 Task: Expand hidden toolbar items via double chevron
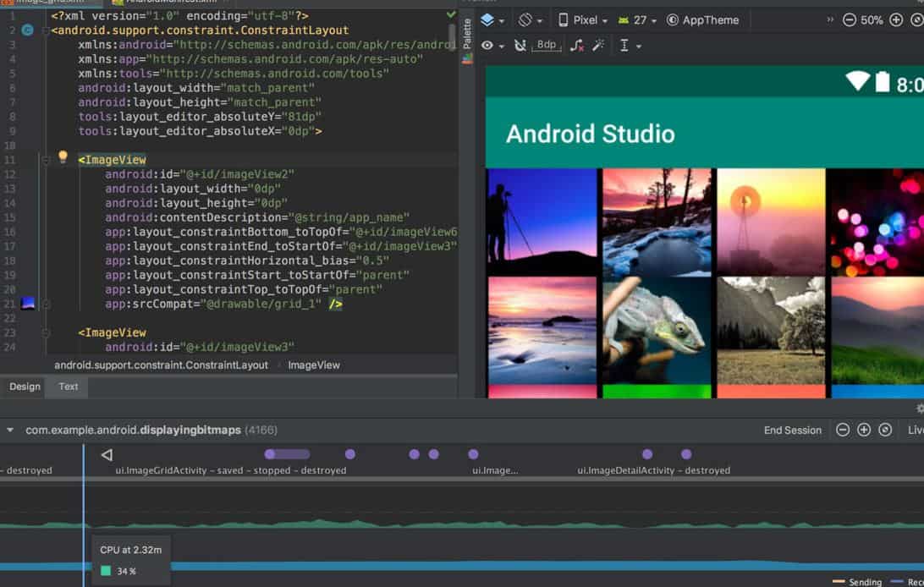coord(830,19)
